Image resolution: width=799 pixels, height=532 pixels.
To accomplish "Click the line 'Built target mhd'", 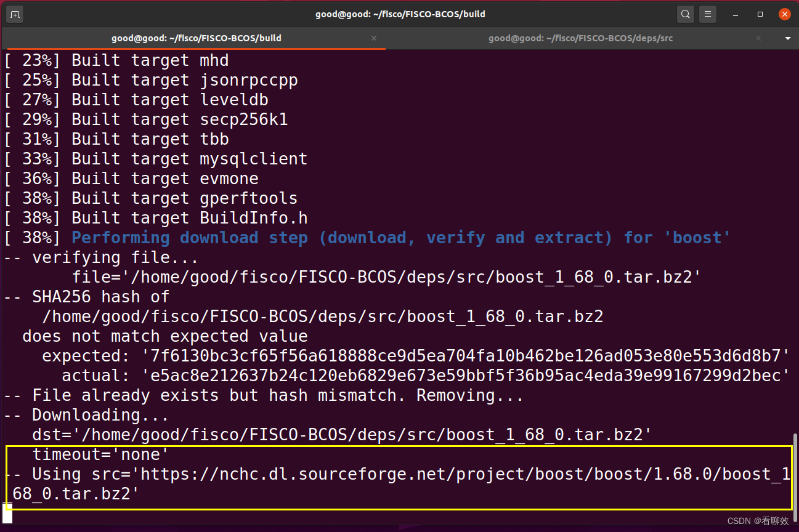I will [x=116, y=60].
